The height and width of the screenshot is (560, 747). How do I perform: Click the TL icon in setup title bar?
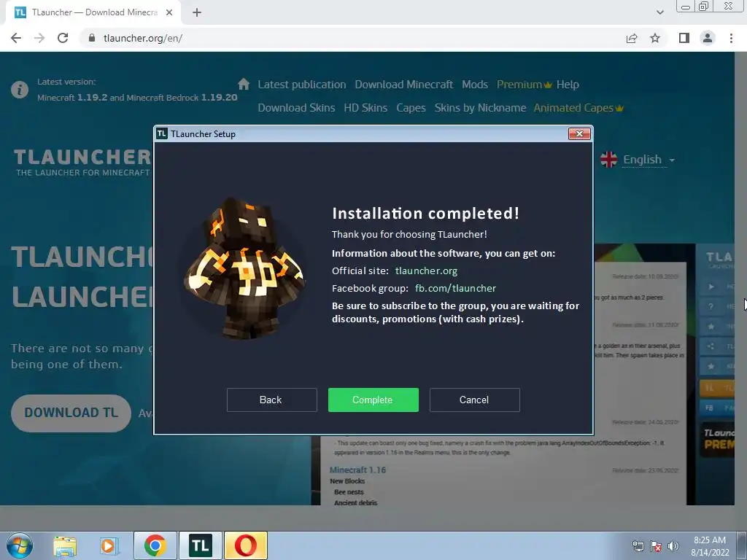tap(162, 134)
